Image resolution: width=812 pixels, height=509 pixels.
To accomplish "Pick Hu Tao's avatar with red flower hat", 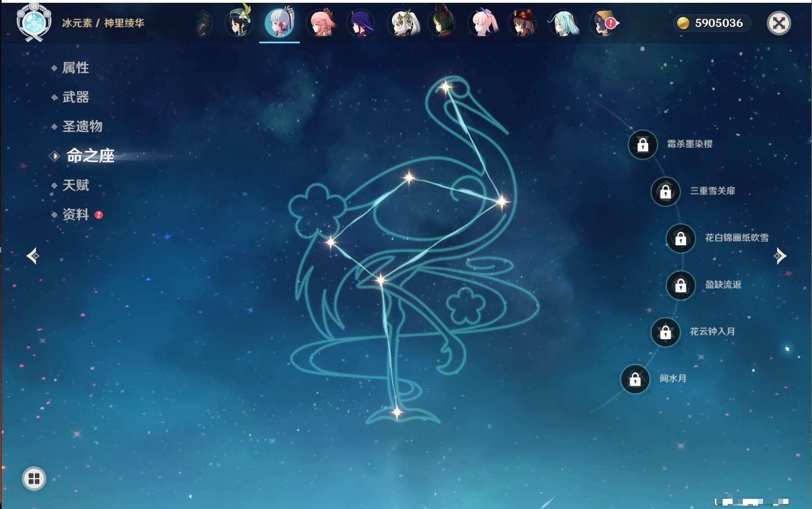I will click(x=523, y=24).
